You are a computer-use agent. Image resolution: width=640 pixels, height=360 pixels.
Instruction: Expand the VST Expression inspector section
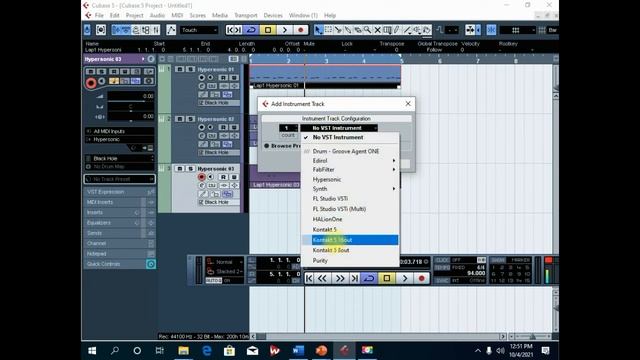coord(120,192)
